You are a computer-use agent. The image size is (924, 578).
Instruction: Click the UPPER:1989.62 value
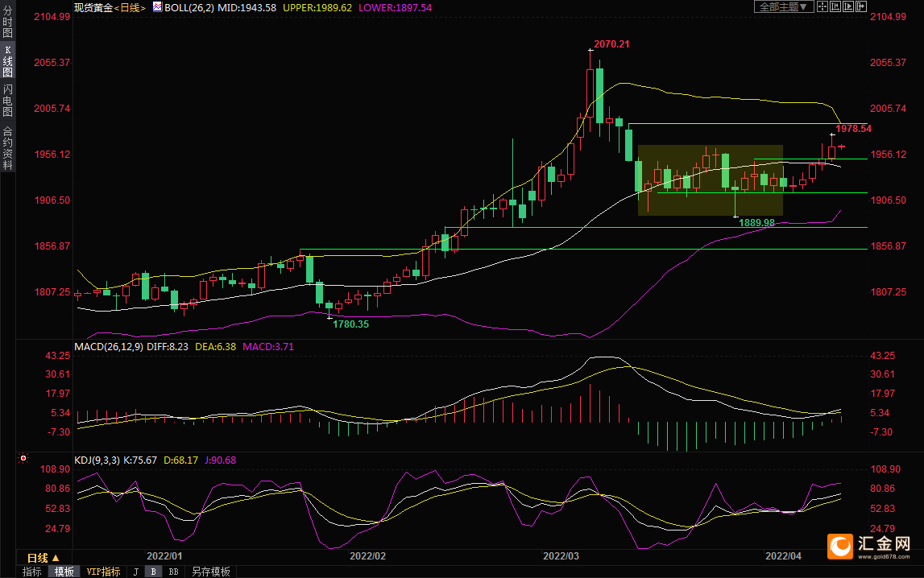317,8
